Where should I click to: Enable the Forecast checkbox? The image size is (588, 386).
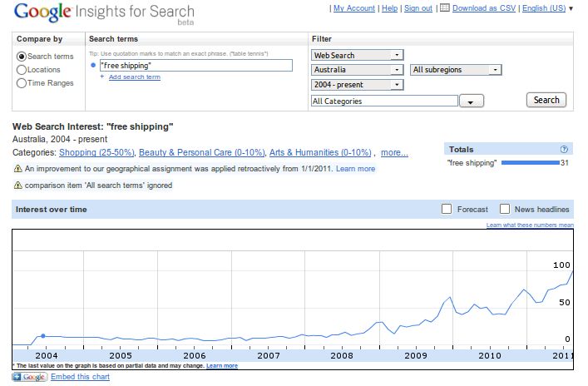(447, 209)
